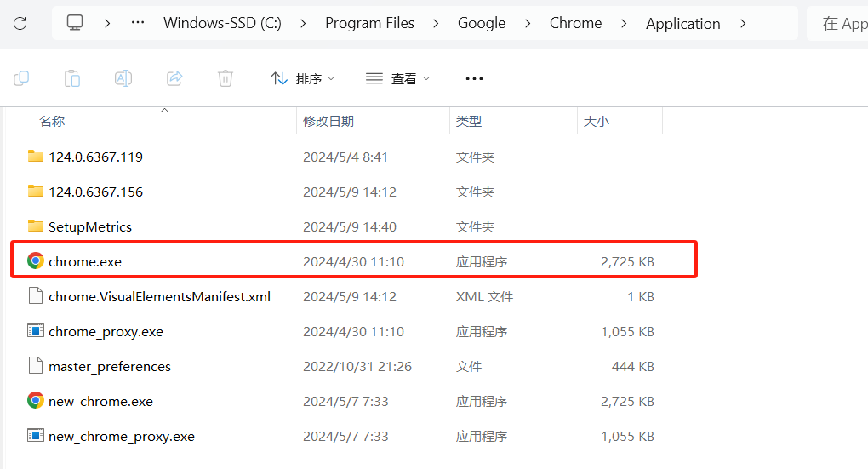This screenshot has height=469, width=868.
Task: Go to Windows-SSD (C:) breadcrumb
Action: (222, 23)
